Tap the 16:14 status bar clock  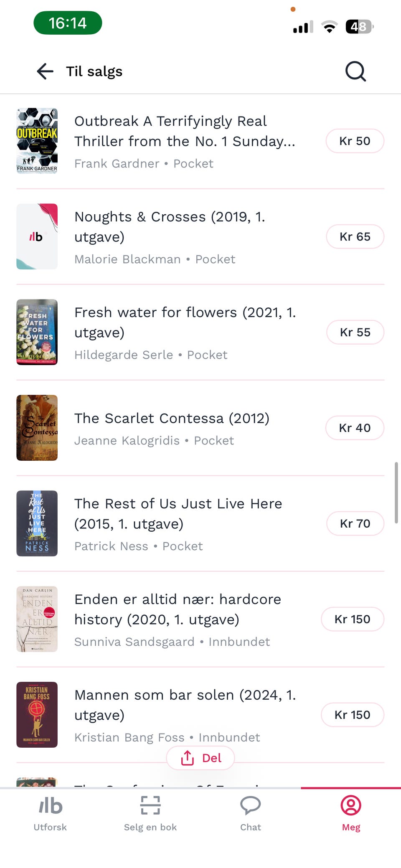(68, 23)
